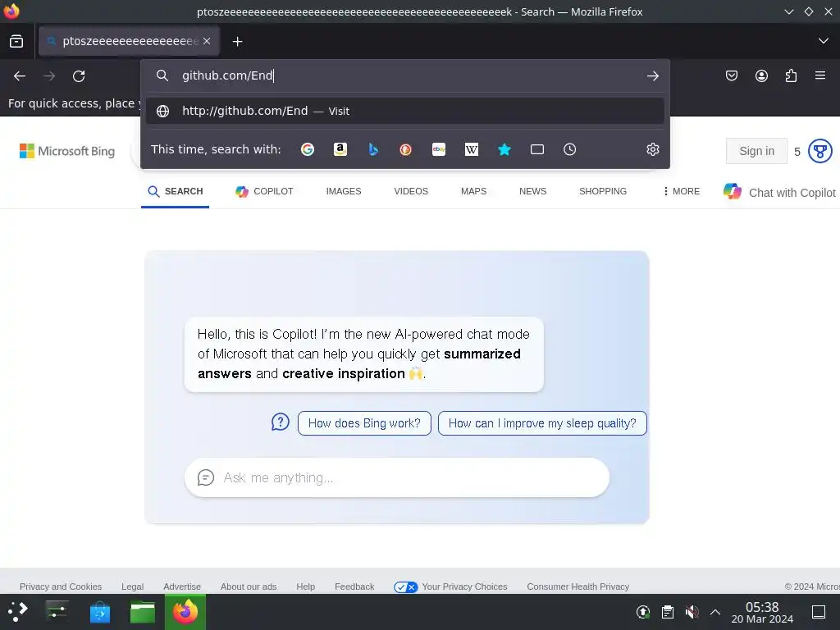Click the go arrow in address bar
Image resolution: width=840 pixels, height=630 pixels.
click(x=652, y=76)
